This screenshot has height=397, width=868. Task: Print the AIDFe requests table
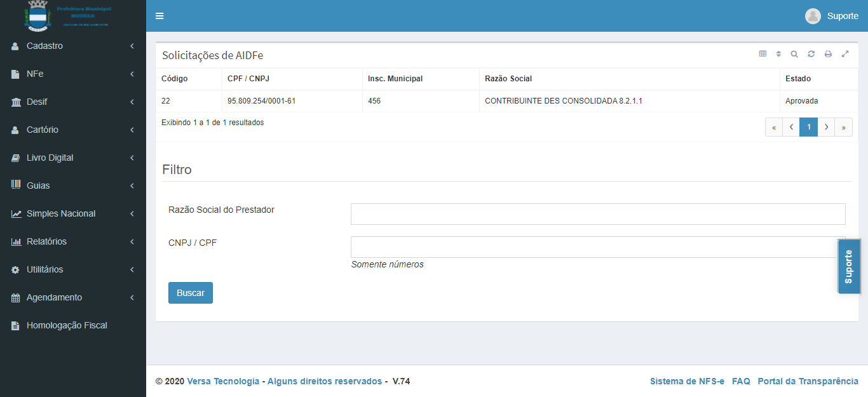click(x=828, y=54)
